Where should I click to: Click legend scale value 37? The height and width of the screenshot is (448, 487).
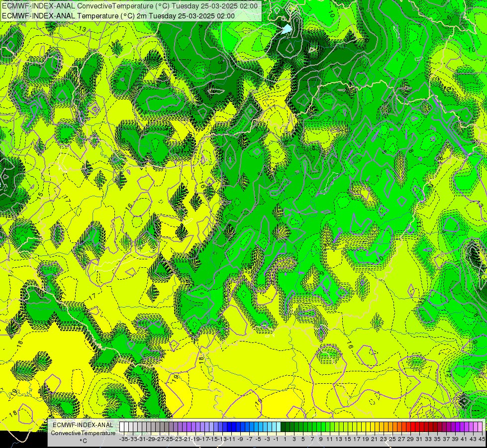tap(446, 439)
